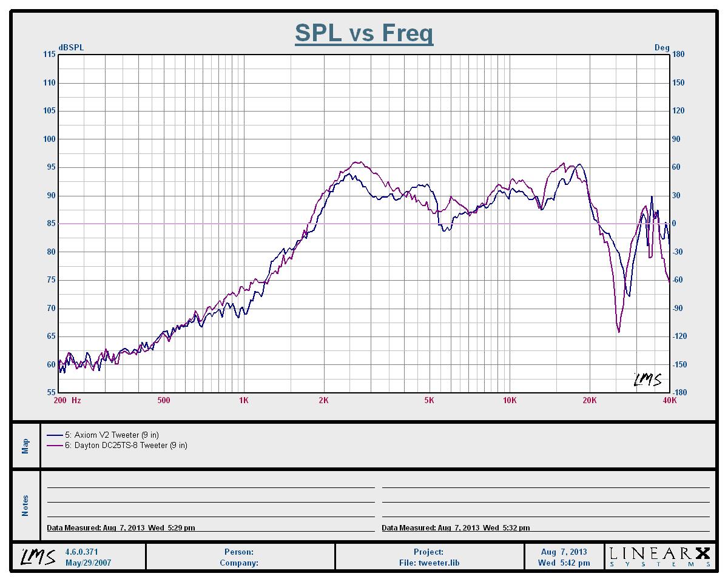Image resolution: width=728 pixels, height=582 pixels.
Task: Click the LMS logo in the footer
Action: pyautogui.click(x=39, y=557)
